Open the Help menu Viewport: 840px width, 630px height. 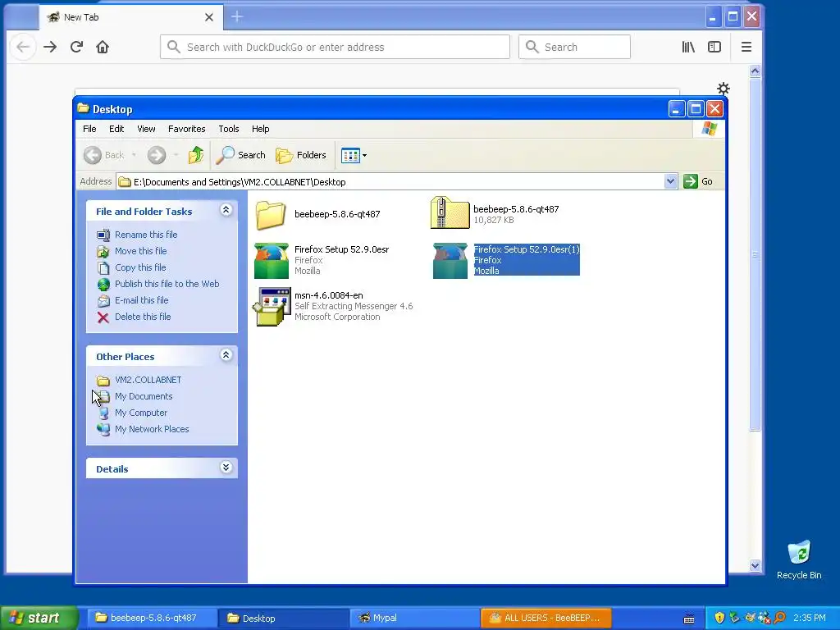click(260, 129)
